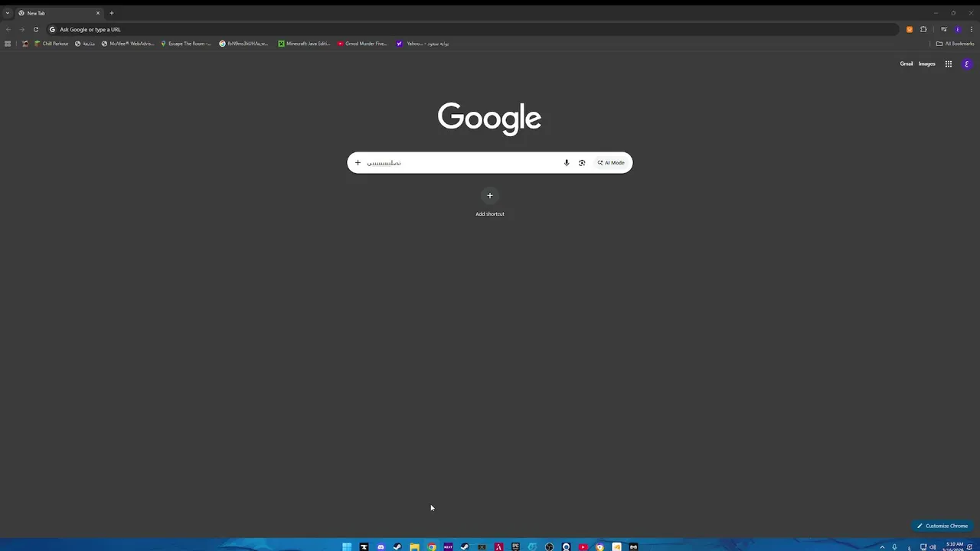Viewport: 980px width, 551px height.
Task: Open the volume speaker tray icon
Action: tap(933, 546)
